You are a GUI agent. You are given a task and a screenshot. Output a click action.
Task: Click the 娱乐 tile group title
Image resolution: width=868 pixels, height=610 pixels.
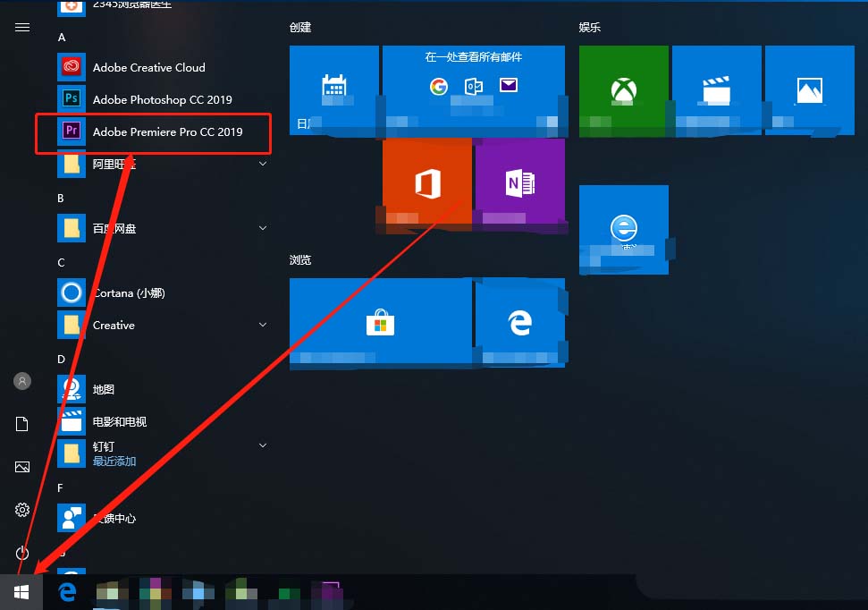click(x=590, y=27)
